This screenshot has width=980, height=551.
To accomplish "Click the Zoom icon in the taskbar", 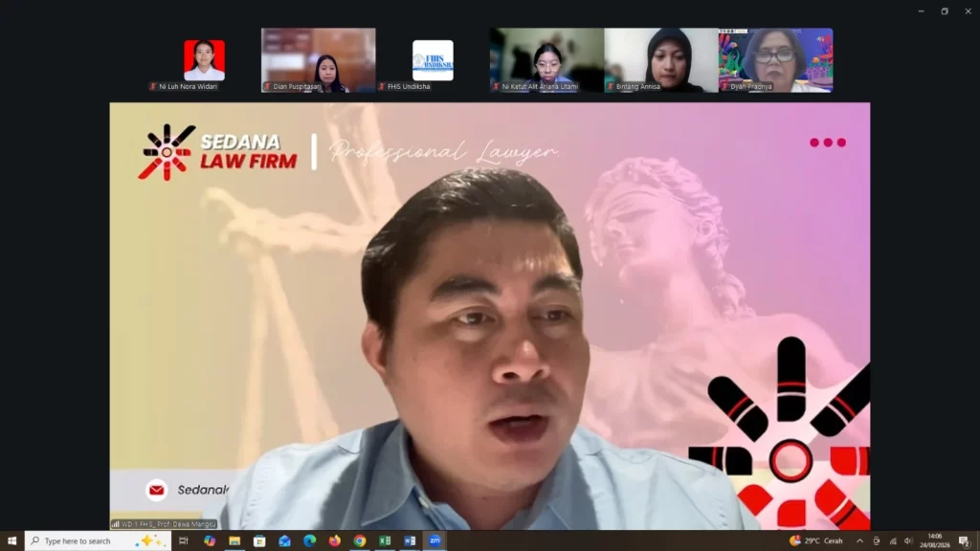I will click(434, 541).
